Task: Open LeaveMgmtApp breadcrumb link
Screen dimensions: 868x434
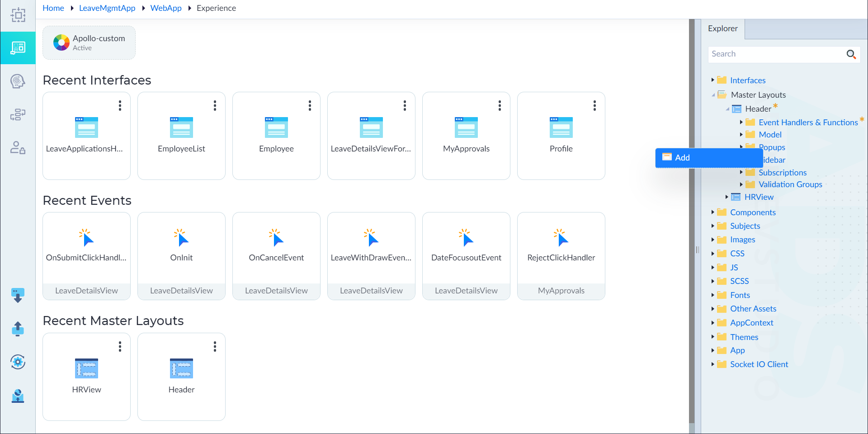Action: 107,8
